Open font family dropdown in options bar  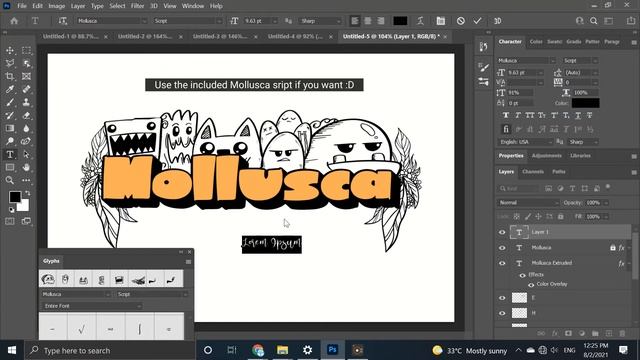144,21
